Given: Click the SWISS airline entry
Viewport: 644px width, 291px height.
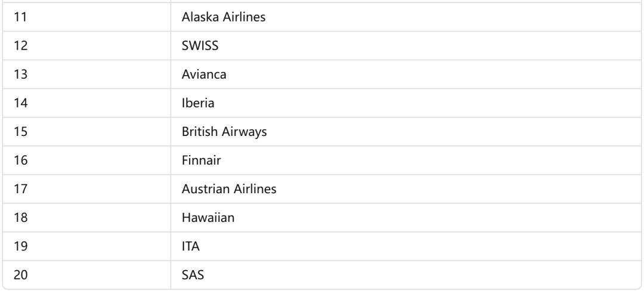Looking at the screenshot, I should tap(405, 45).
